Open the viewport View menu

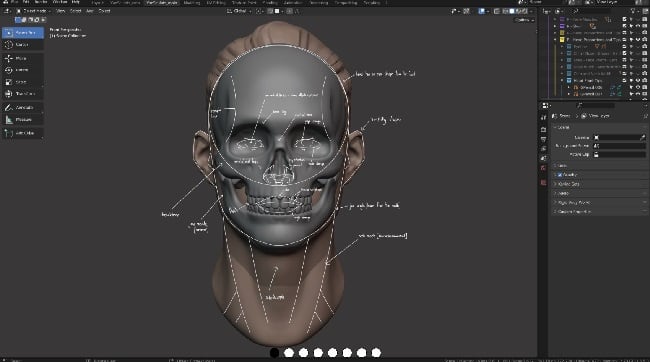point(61,11)
